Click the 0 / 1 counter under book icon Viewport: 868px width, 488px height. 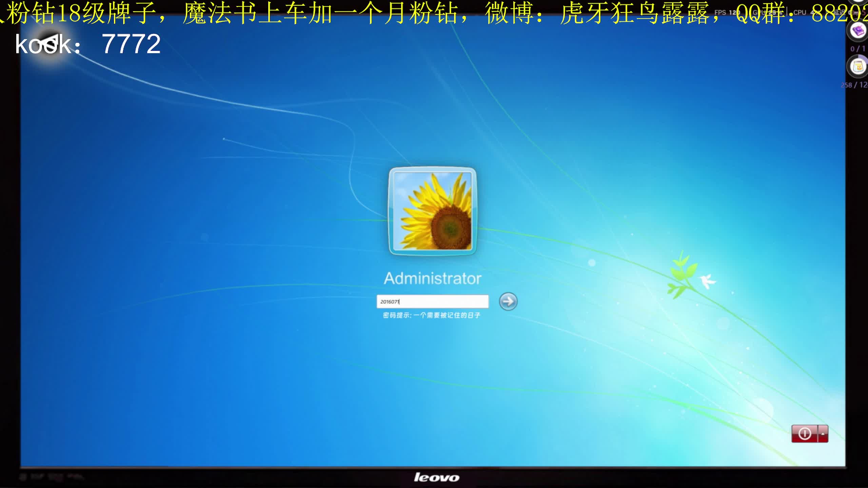pos(857,49)
